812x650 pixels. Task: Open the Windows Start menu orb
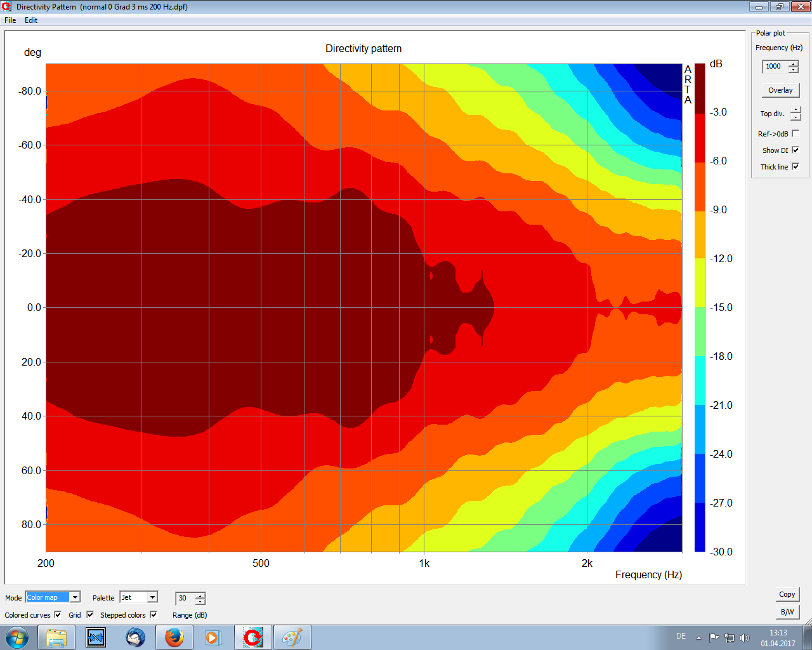pos(17,637)
